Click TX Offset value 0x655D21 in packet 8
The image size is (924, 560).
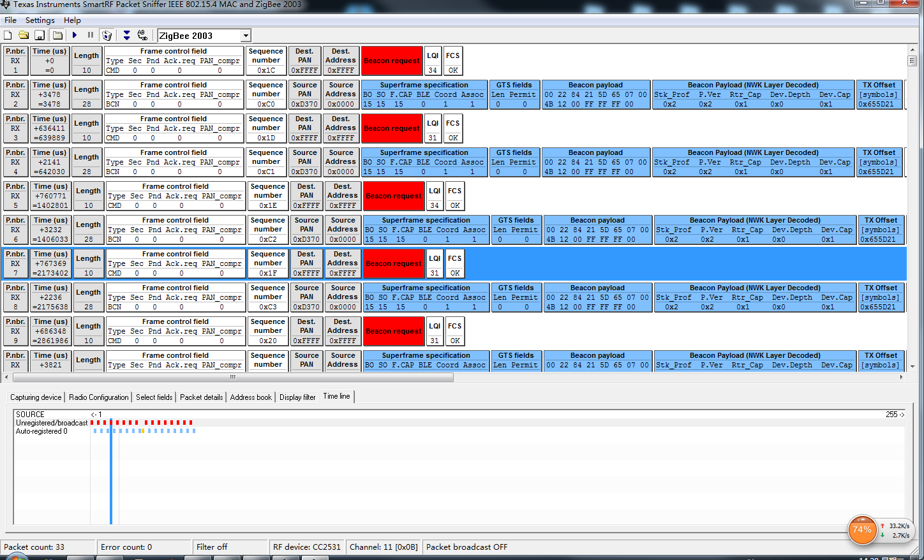coord(878,307)
